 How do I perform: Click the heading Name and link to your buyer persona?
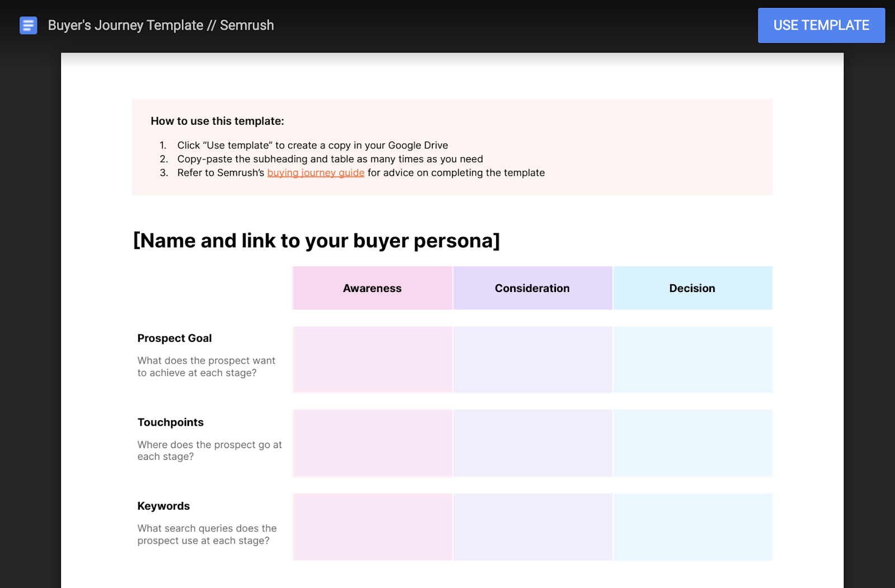(x=317, y=241)
